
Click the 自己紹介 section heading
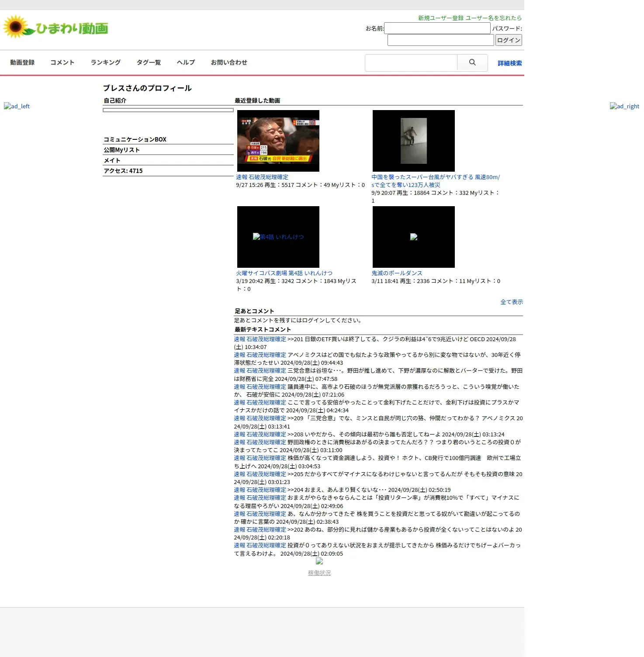(x=115, y=100)
